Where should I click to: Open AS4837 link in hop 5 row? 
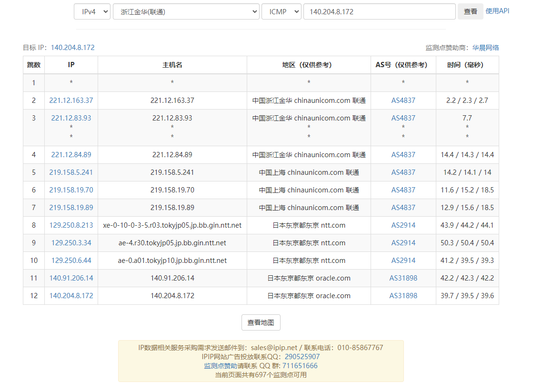[x=403, y=172]
